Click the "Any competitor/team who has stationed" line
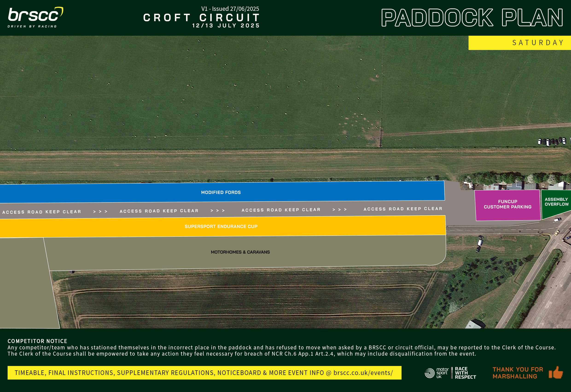Screen dimensions: 571x392 click(x=282, y=348)
